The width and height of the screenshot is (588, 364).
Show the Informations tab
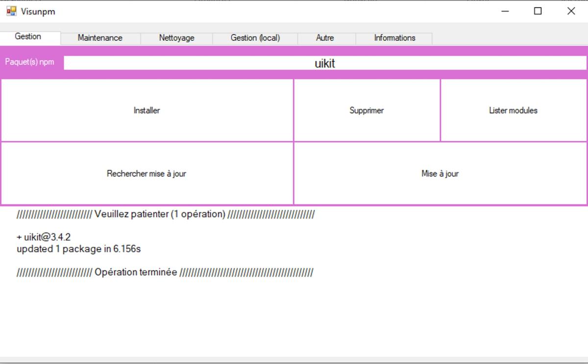click(394, 38)
